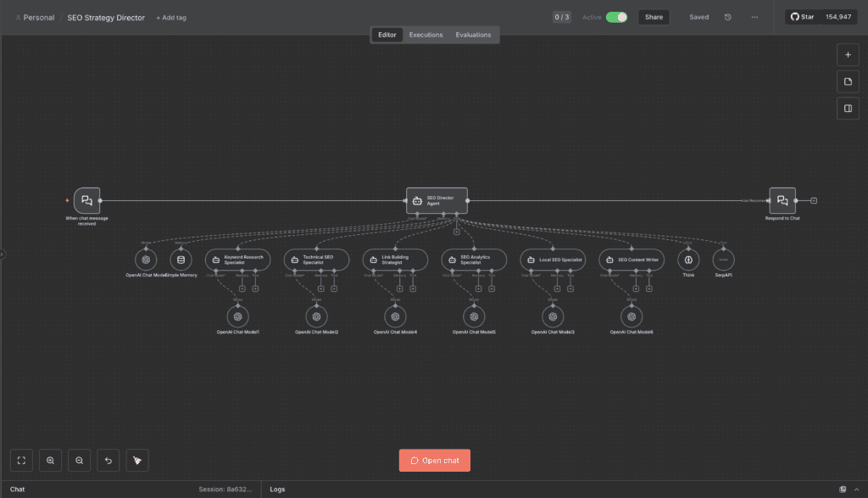Switch to the Executions tab

click(426, 35)
